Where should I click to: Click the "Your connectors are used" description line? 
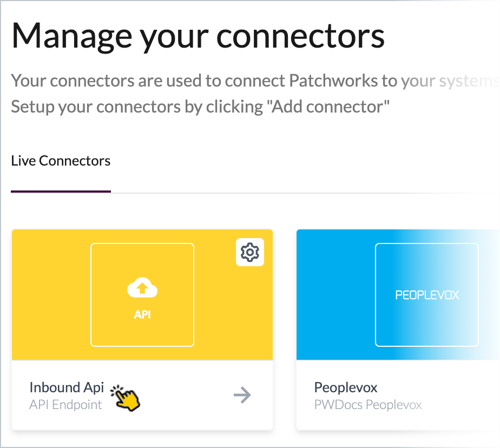click(x=255, y=81)
